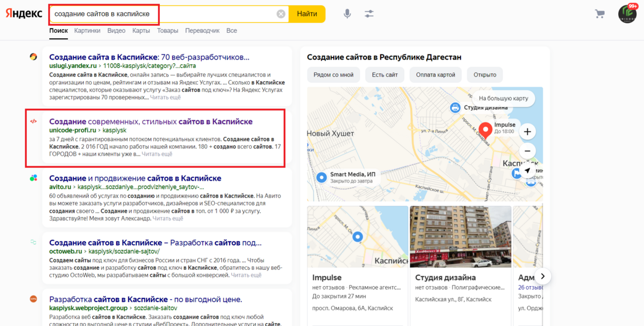This screenshot has width=644, height=326.
Task: Open Создание сайтов в Каспийске – Разработка link
Action: pyautogui.click(x=155, y=243)
